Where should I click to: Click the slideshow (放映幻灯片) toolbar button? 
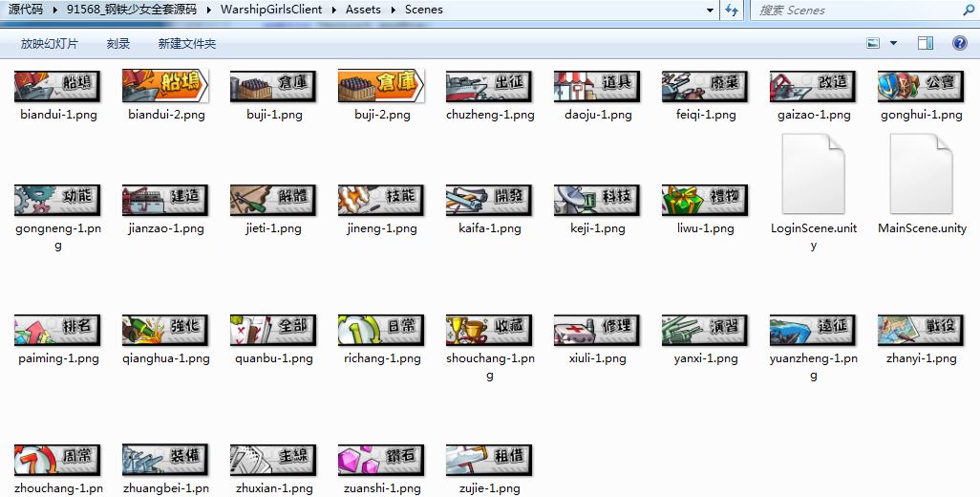tap(50, 44)
